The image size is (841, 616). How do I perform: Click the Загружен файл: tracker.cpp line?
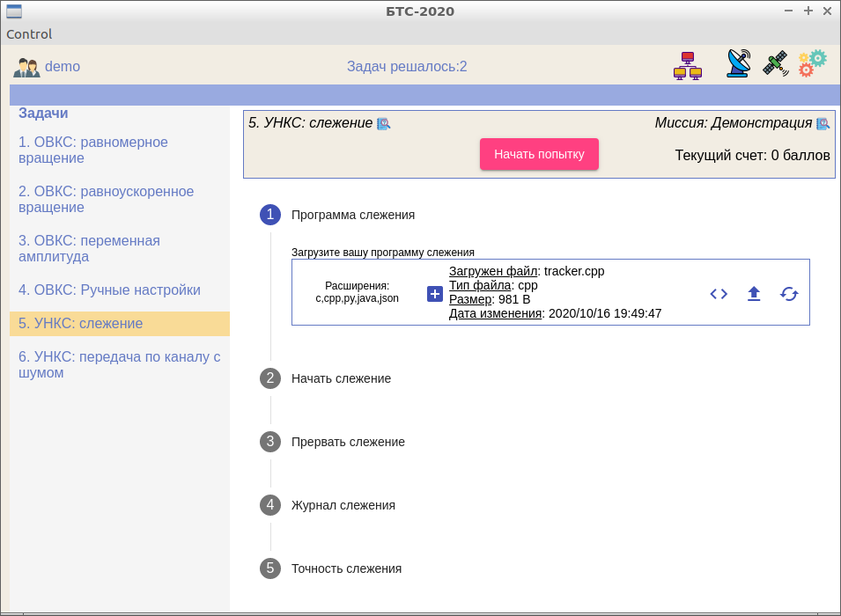527,271
